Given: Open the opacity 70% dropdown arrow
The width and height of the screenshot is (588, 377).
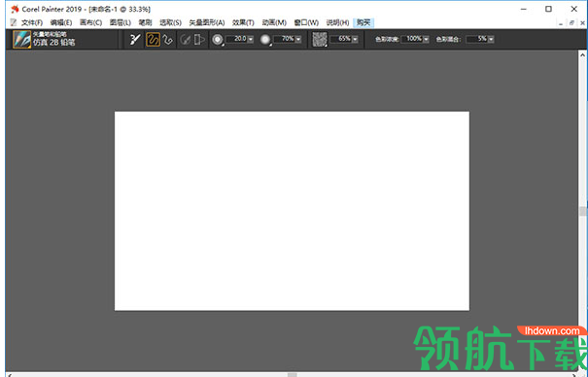Looking at the screenshot, I should tap(298, 39).
